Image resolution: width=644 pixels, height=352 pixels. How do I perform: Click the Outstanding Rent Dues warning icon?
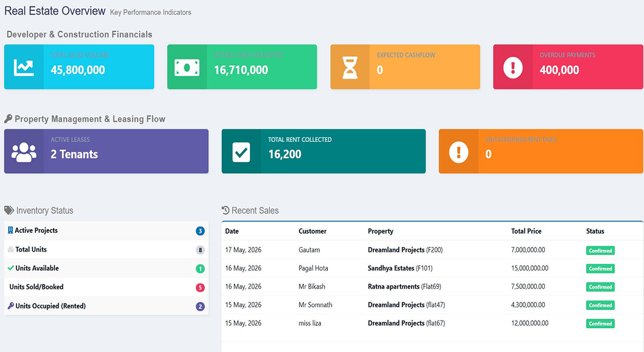458,152
